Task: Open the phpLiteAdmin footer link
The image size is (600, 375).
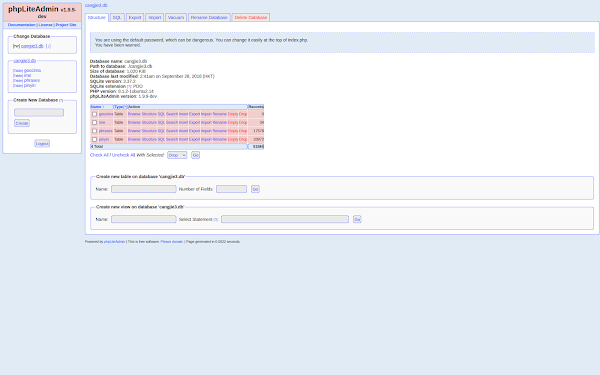Action: click(114, 242)
